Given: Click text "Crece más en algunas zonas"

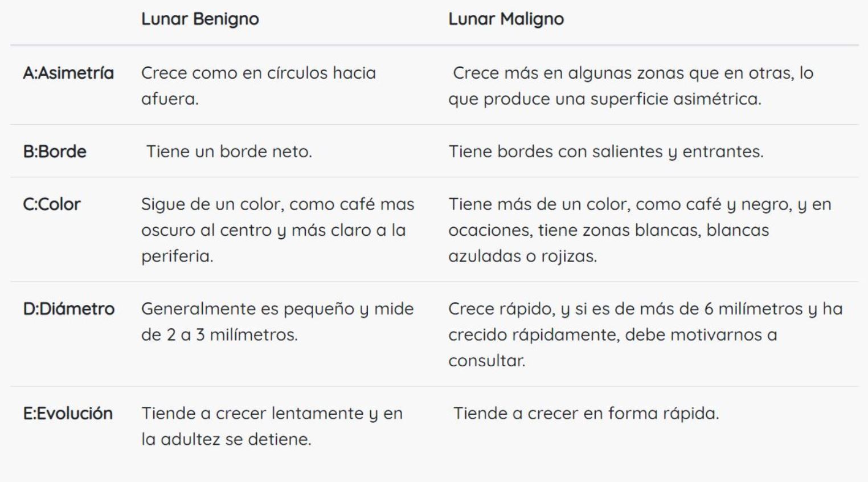Looking at the screenshot, I should (x=568, y=73).
